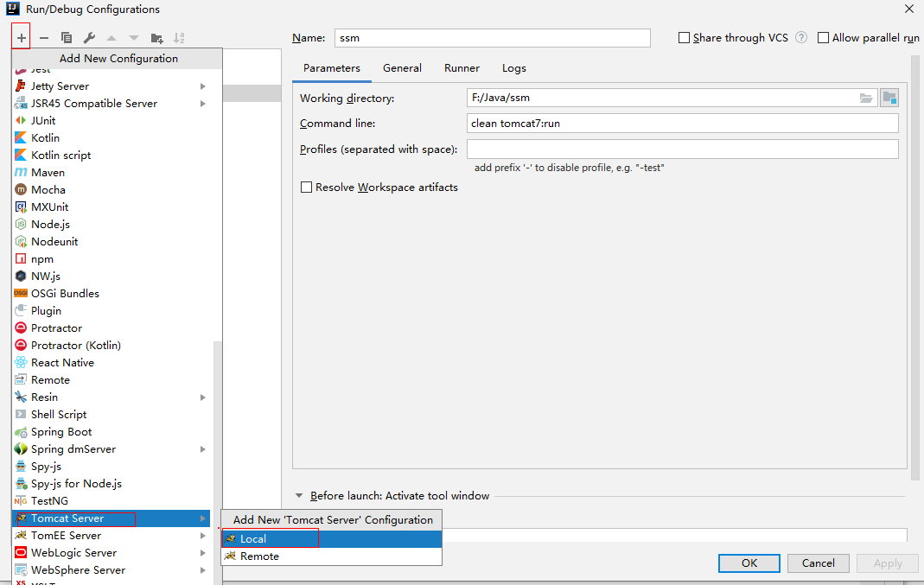The image size is (924, 585).
Task: Click the Cancel button
Action: pos(819,563)
